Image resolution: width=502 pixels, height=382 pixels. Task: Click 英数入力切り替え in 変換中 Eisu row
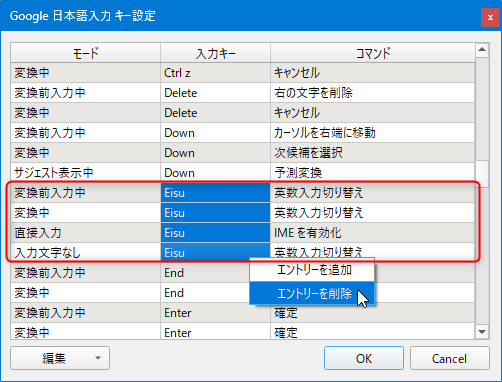(373, 213)
